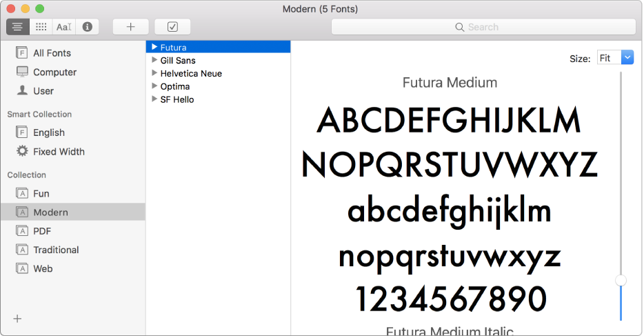Expand the Futura font family

coord(154,47)
